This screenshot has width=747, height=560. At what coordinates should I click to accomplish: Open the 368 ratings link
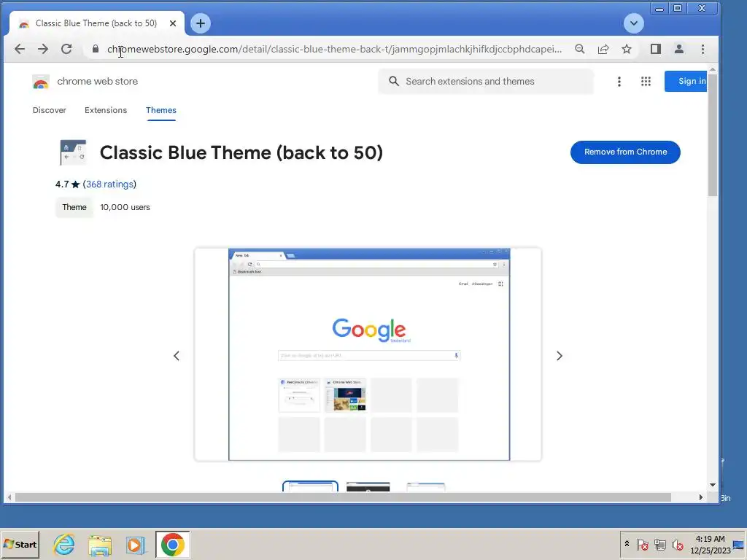coord(109,184)
